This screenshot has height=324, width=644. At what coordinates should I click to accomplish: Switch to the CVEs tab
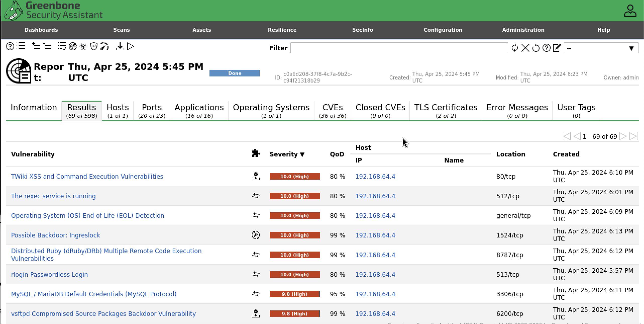click(x=333, y=111)
